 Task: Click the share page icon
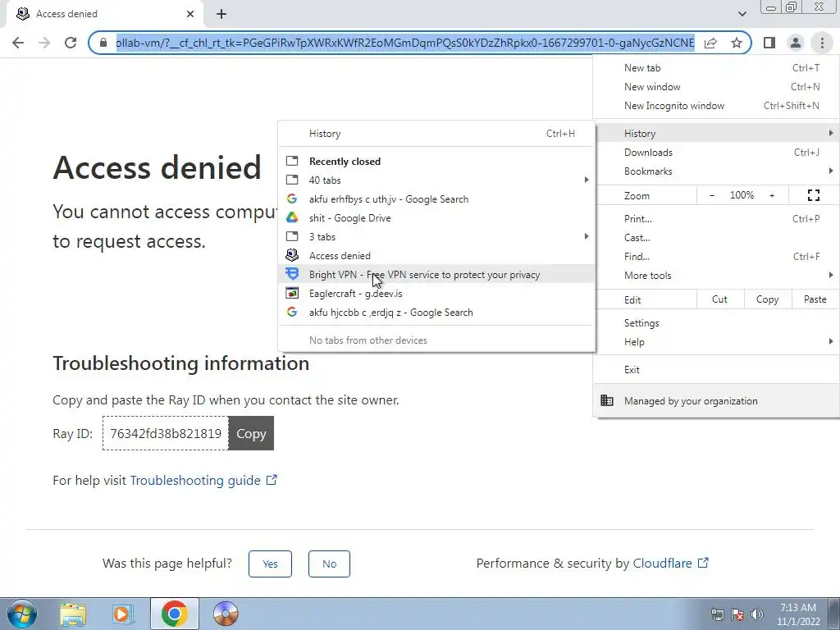pyautogui.click(x=710, y=43)
